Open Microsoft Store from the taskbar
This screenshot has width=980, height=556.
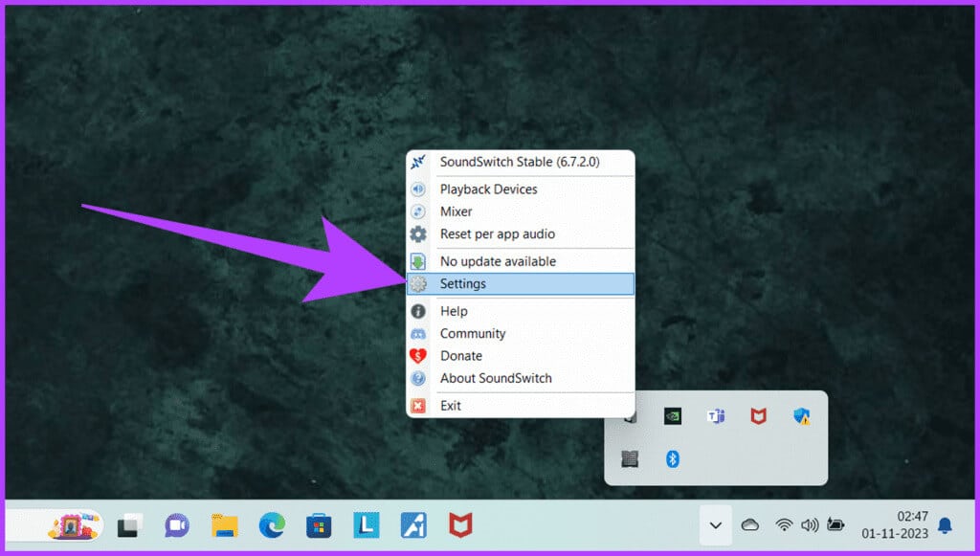pyautogui.click(x=319, y=526)
